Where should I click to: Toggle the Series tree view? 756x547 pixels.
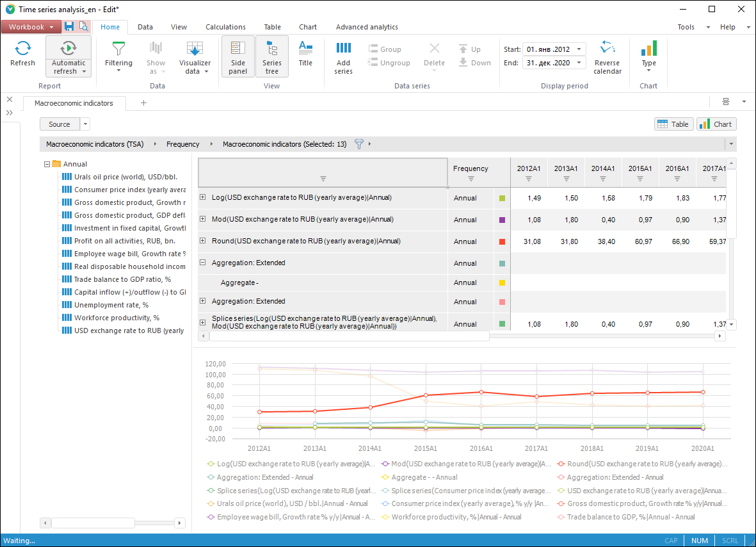tap(272, 56)
